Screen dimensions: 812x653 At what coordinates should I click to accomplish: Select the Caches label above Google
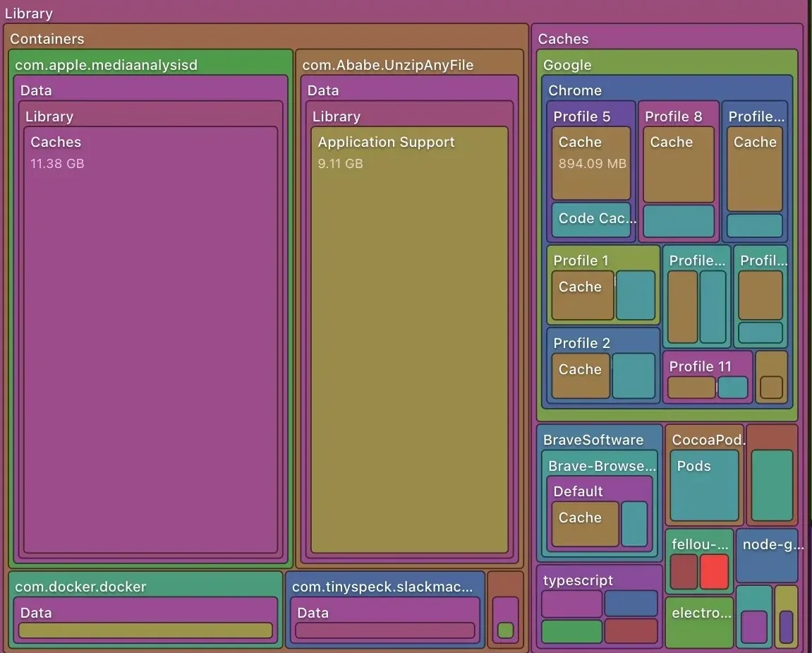[563, 39]
